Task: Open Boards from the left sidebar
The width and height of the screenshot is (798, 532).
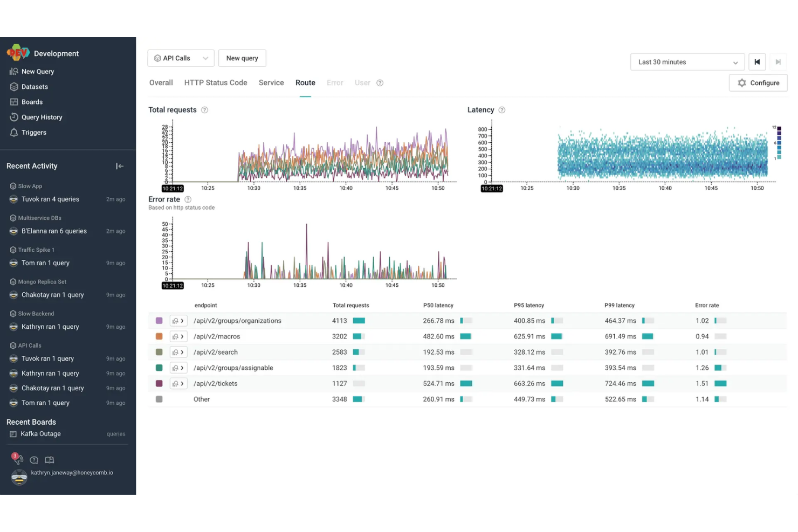Action: [x=14, y=102]
